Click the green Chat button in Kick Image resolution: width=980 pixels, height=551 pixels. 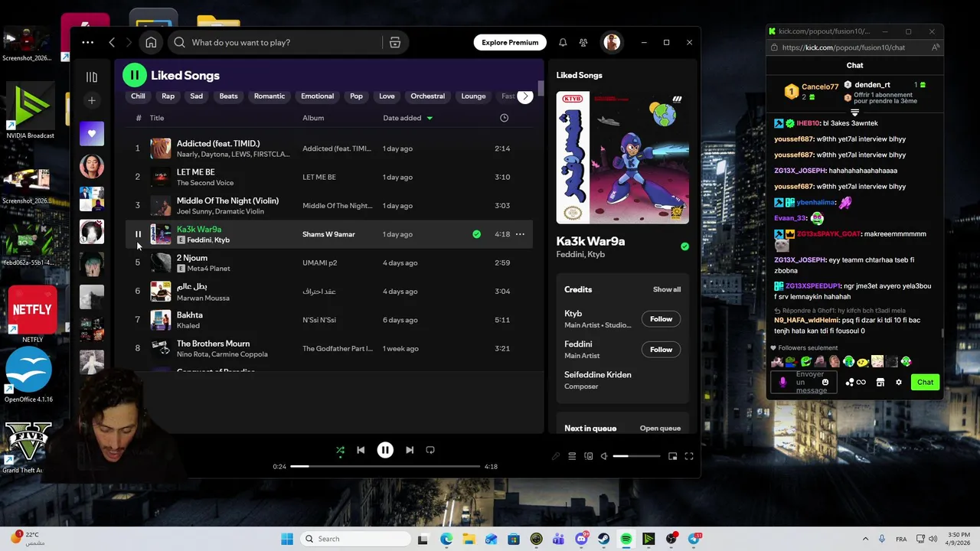[x=925, y=382]
